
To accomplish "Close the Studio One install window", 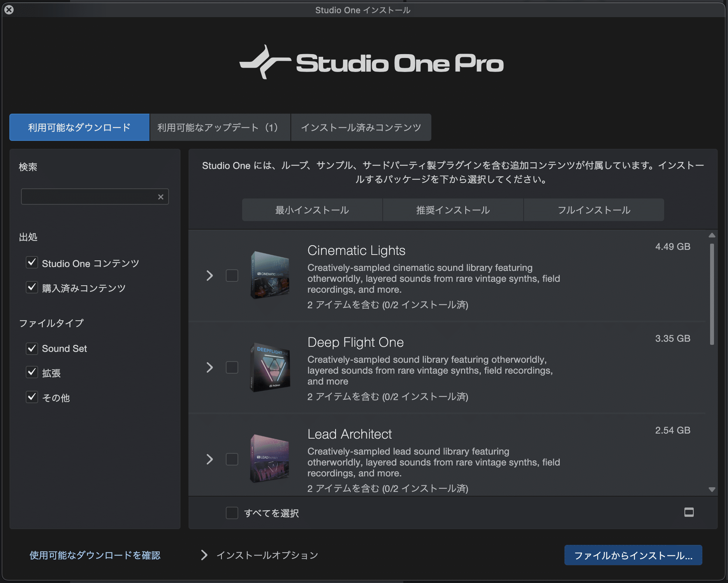I will [x=9, y=10].
